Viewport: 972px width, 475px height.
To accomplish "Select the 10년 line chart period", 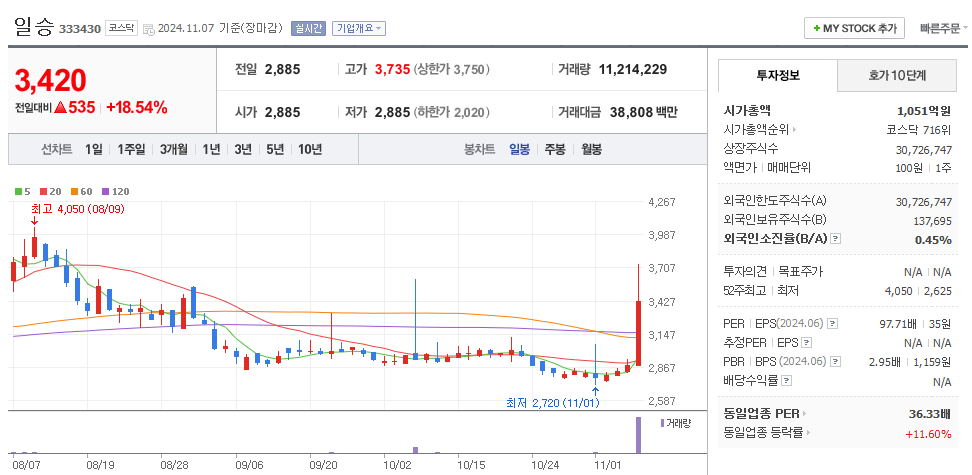I will click(309, 149).
